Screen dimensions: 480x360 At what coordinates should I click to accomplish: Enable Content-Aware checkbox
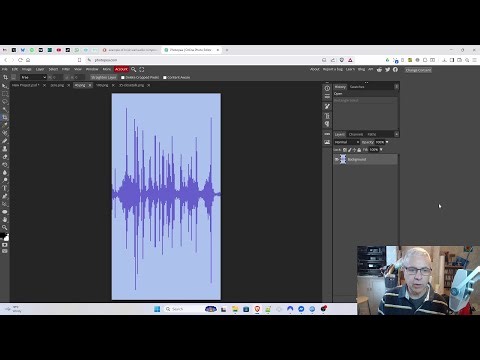coord(165,77)
